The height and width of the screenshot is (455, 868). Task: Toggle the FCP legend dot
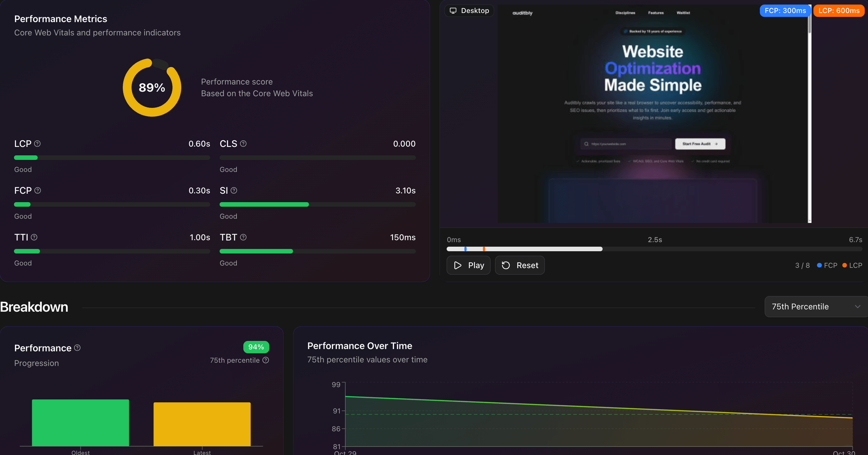(x=819, y=265)
